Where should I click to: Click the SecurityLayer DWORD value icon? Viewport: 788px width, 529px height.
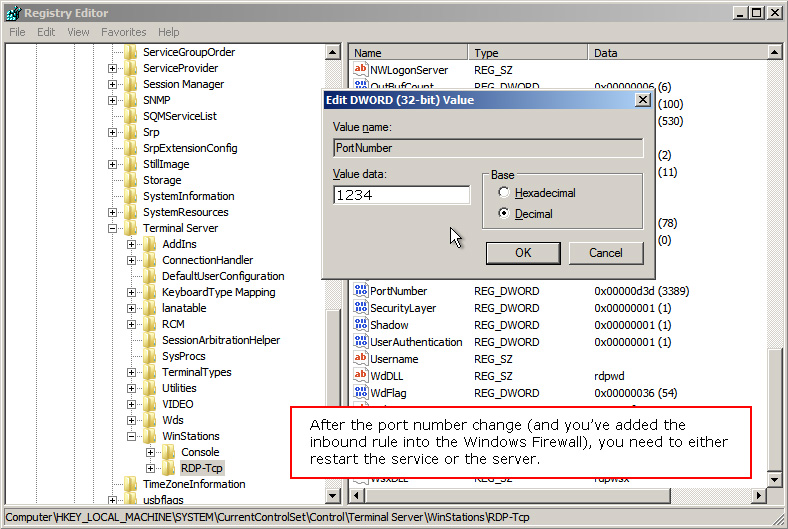[360, 307]
